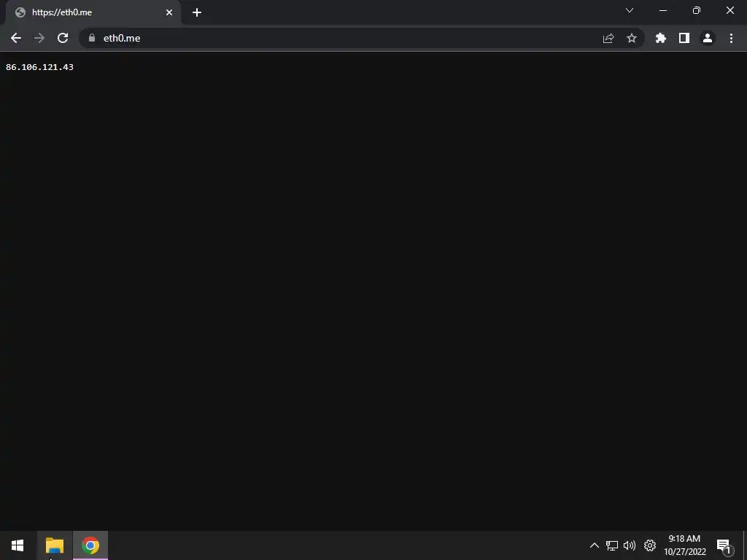Restore down the Chrome window
The image size is (747, 560).
(697, 10)
